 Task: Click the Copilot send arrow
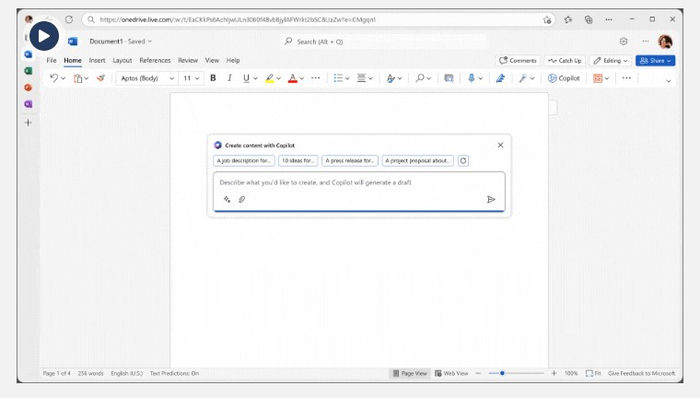click(491, 199)
